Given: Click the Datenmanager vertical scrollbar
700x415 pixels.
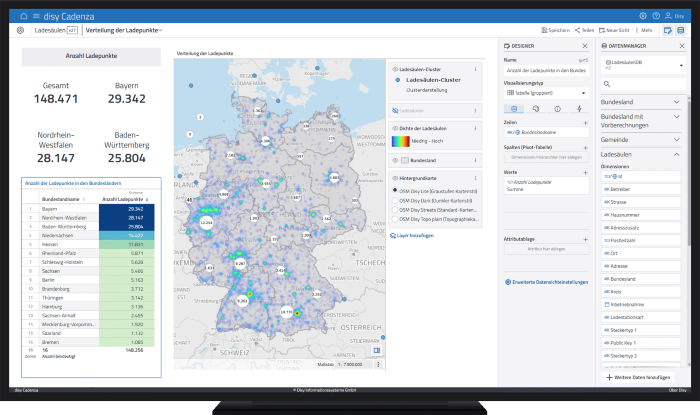Looking at the screenshot, I should [689, 173].
